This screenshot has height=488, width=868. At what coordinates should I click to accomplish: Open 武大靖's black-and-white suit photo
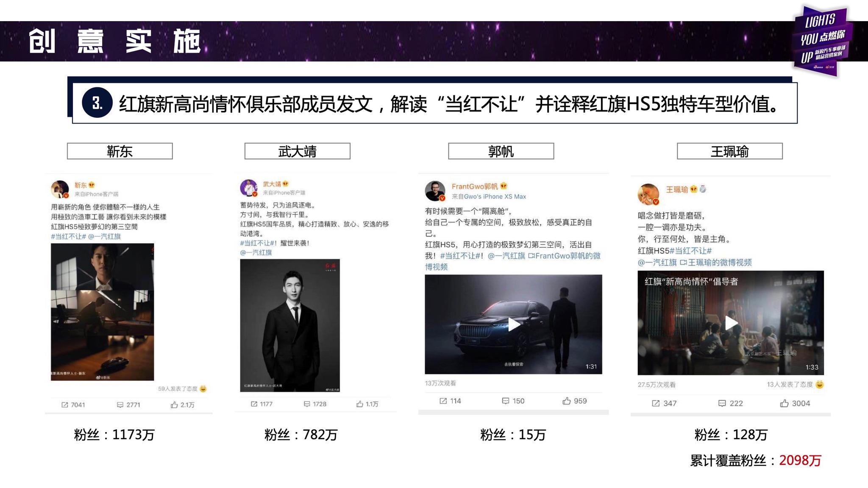[290, 325]
